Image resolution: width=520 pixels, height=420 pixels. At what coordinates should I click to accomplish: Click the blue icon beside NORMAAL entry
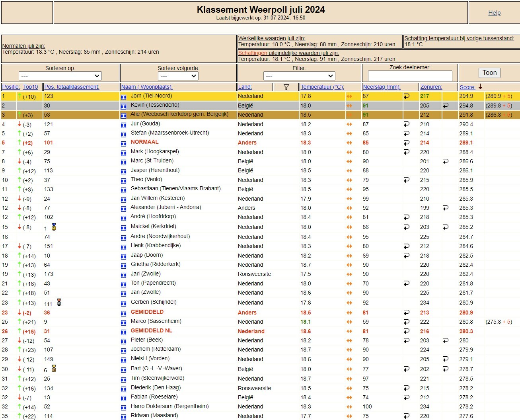click(123, 143)
